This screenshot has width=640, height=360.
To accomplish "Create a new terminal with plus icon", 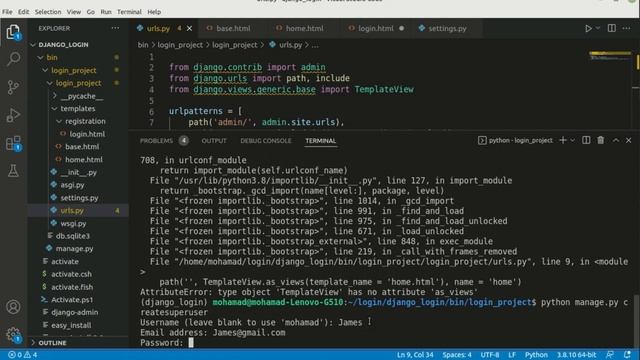I will tap(563, 140).
